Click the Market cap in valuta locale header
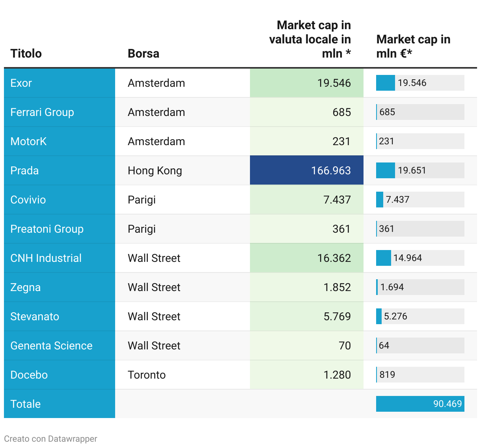481x448 pixels. (x=310, y=39)
